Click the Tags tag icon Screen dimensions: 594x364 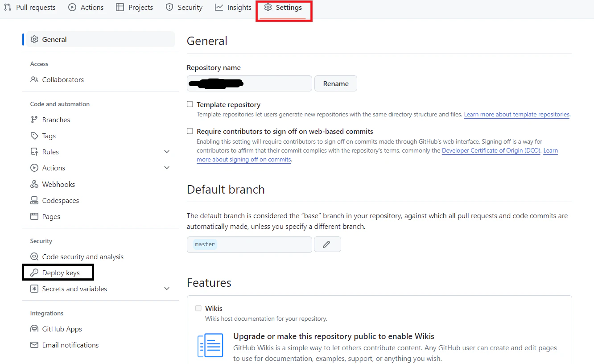click(x=34, y=136)
